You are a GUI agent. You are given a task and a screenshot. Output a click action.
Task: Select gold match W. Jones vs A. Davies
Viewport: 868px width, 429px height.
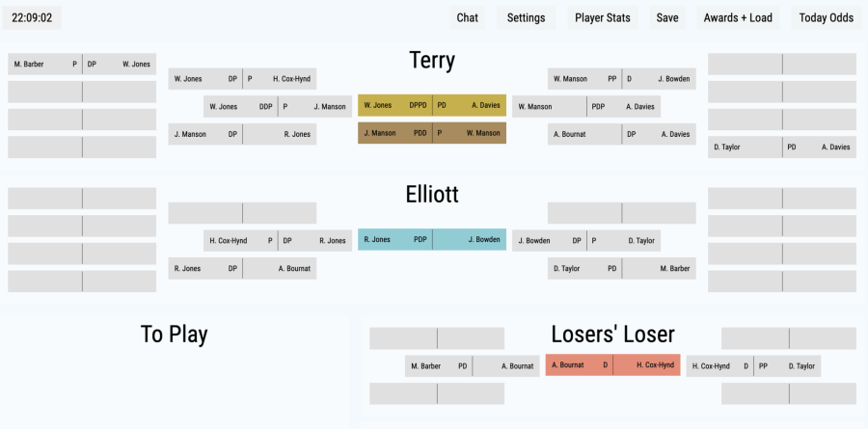[432, 105]
